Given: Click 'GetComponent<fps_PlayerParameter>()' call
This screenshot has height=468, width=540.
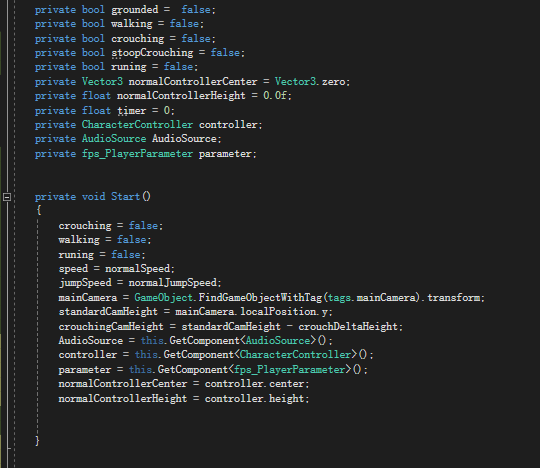Looking at the screenshot, I should 259,370.
